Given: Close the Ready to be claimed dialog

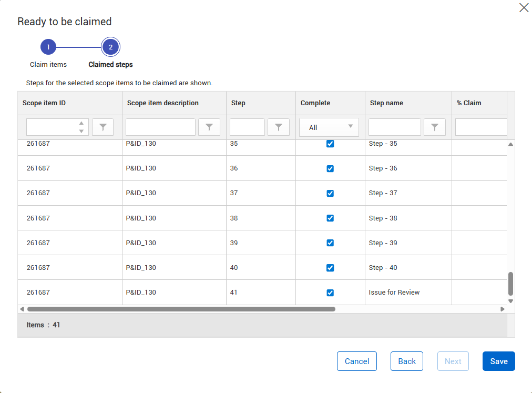Looking at the screenshot, I should pyautogui.click(x=524, y=7).
